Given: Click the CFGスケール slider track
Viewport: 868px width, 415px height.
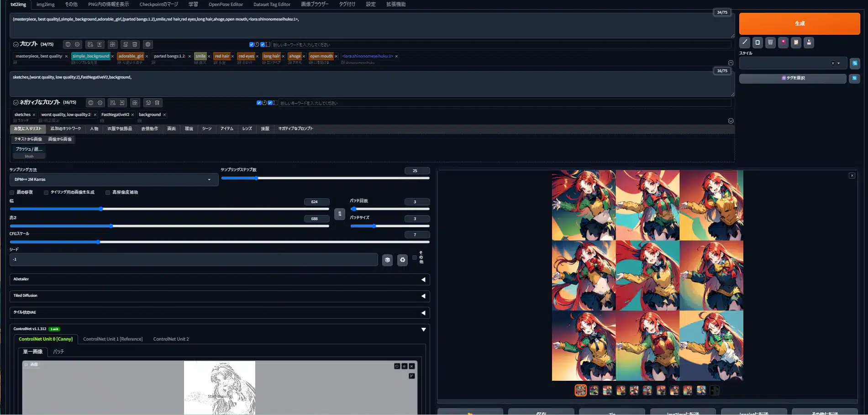Looking at the screenshot, I should click(219, 242).
